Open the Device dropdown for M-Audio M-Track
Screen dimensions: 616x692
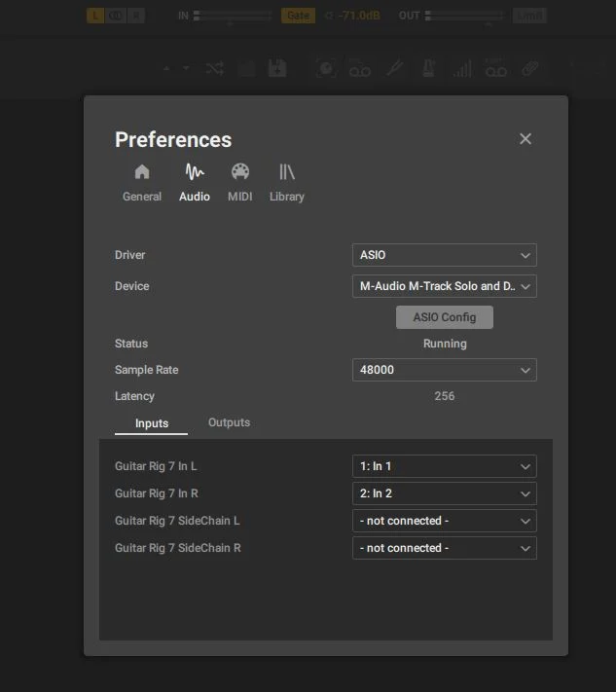click(x=444, y=286)
